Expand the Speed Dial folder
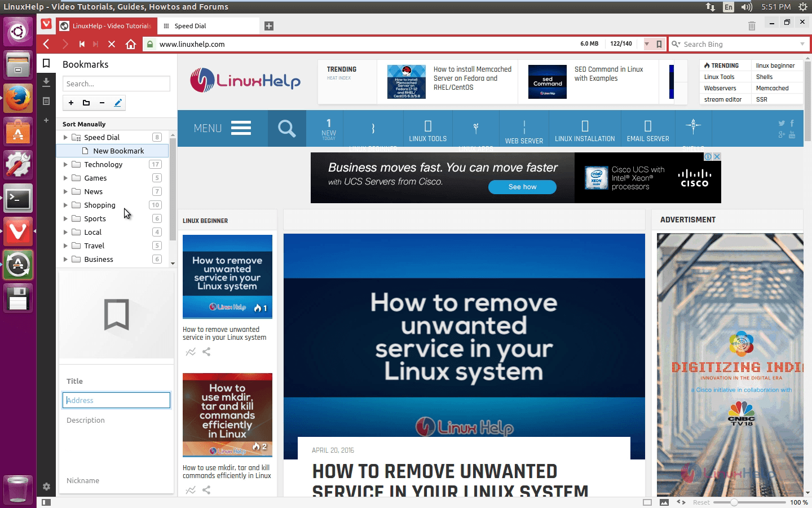 click(x=65, y=137)
